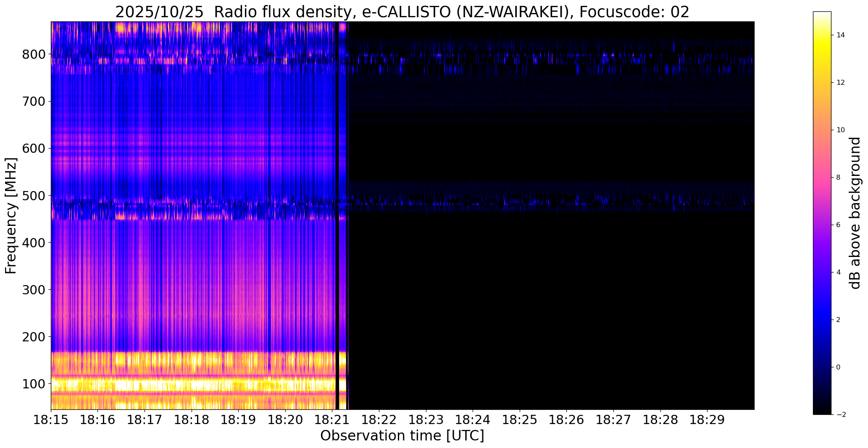The height and width of the screenshot is (448, 868).
Task: Click the 18:20 time tick label
Action: 286,420
